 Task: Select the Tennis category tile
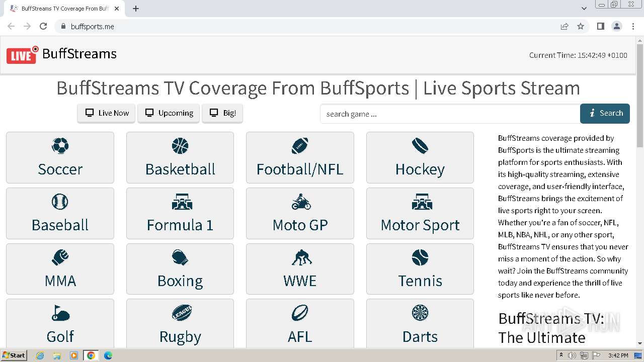(x=420, y=269)
